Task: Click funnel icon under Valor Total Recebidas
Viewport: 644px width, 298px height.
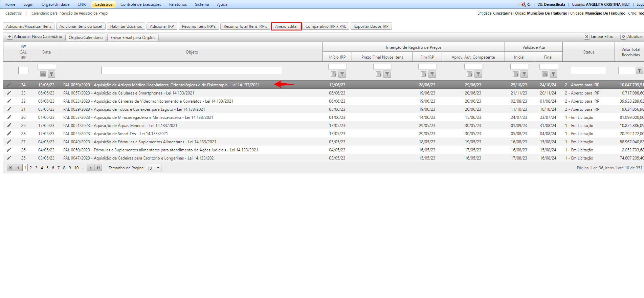Action: (639, 70)
